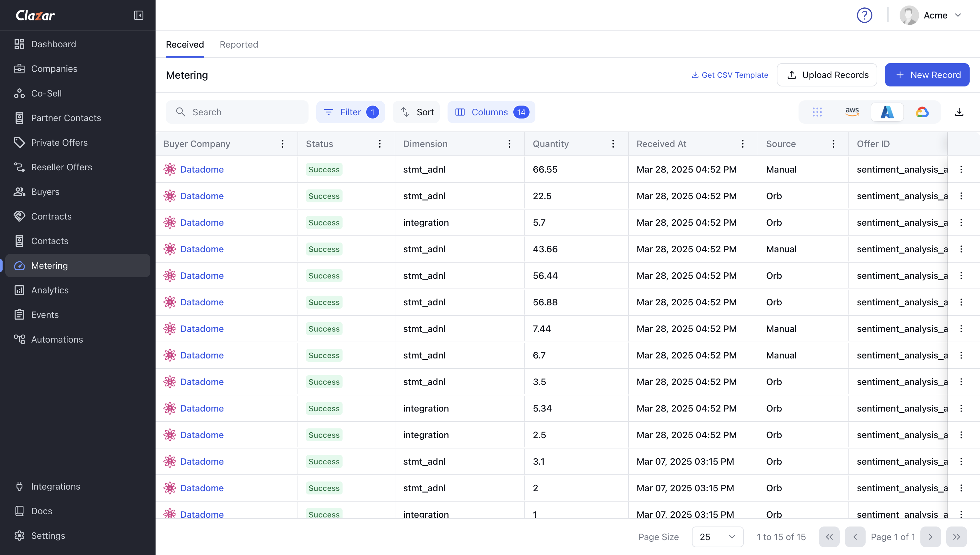Go to previous page of results
The width and height of the screenshot is (980, 555).
(855, 537)
